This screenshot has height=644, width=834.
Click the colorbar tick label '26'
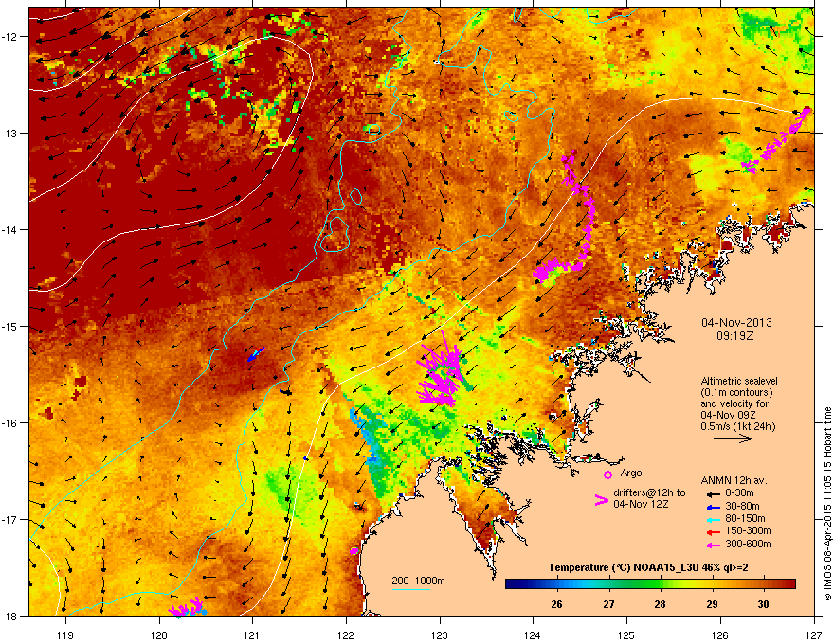556,604
